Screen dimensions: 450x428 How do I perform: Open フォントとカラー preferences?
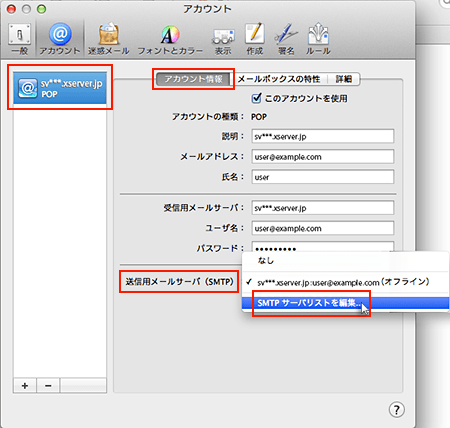170,39
